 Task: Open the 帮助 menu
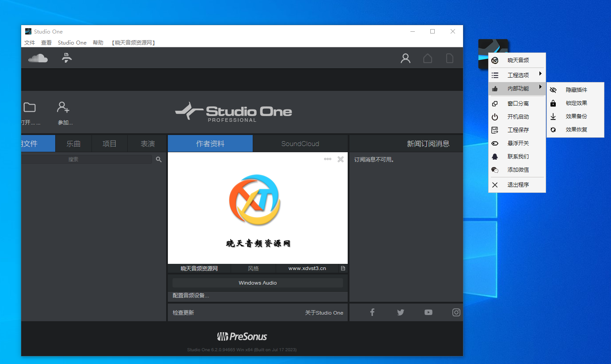click(98, 43)
